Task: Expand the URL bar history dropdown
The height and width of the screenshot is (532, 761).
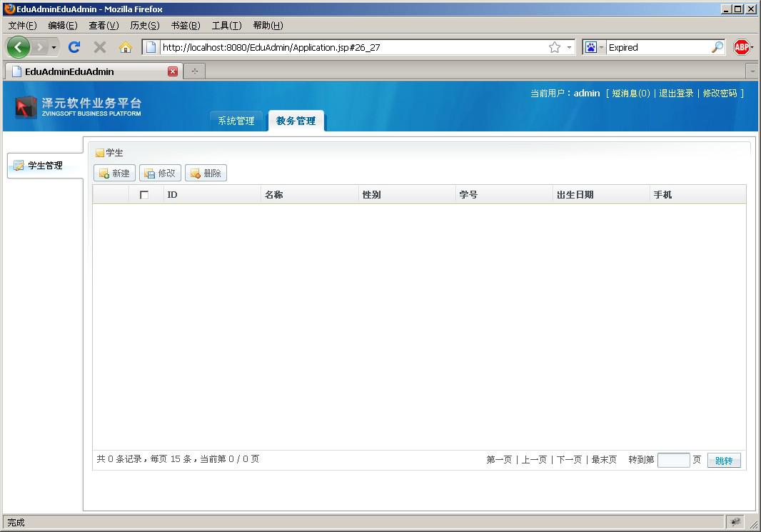Action: (569, 47)
